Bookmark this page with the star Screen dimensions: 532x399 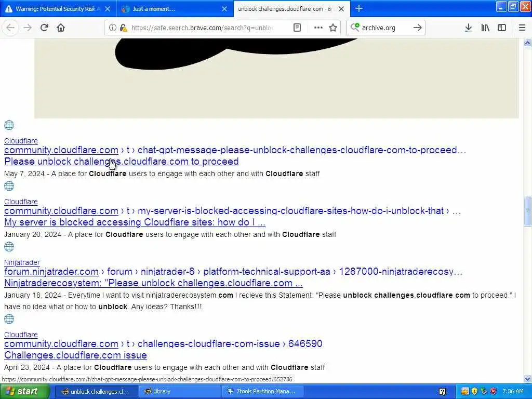coord(333,28)
